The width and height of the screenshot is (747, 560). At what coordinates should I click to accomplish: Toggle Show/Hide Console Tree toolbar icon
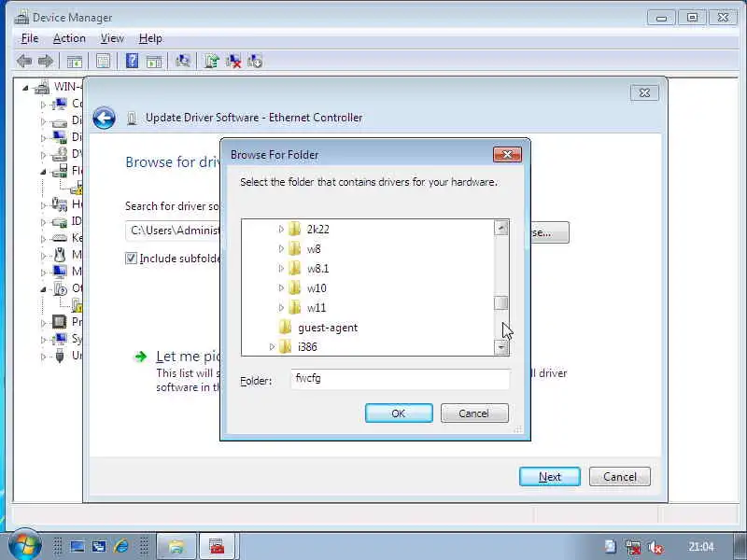pyautogui.click(x=75, y=61)
